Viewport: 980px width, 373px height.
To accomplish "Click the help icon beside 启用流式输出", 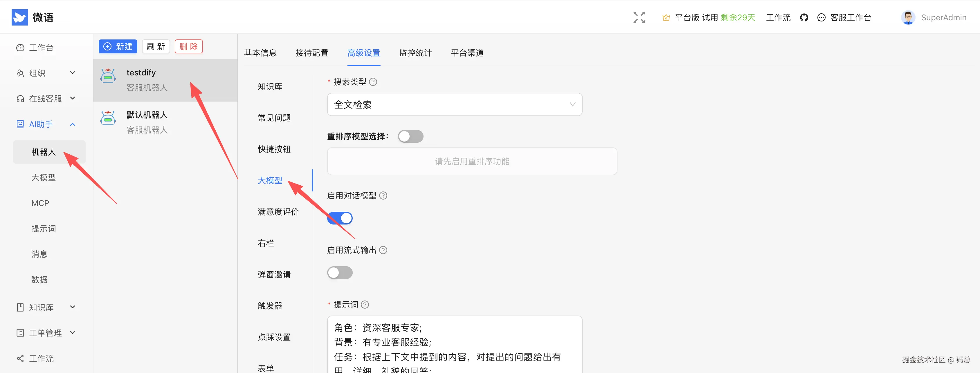I will pos(383,250).
